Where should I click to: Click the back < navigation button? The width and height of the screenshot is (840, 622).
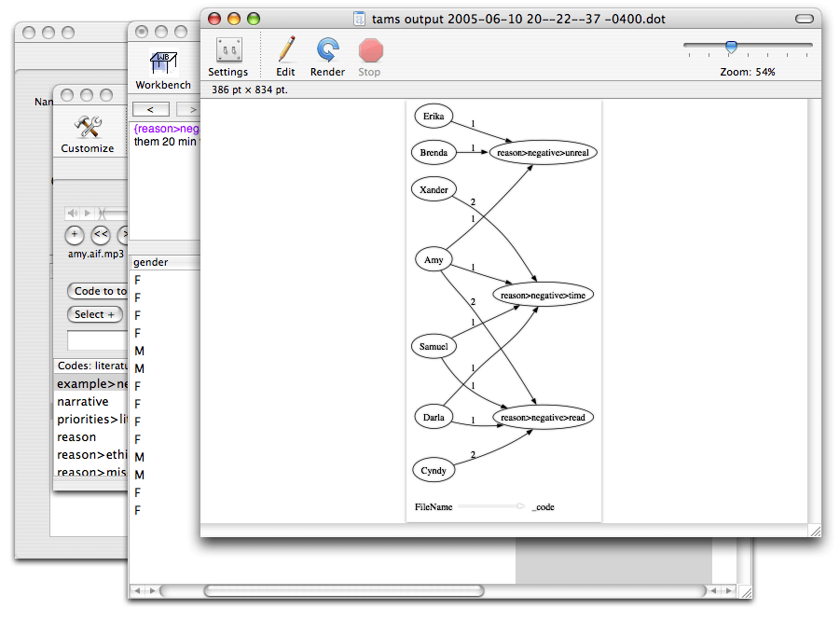tap(150, 109)
